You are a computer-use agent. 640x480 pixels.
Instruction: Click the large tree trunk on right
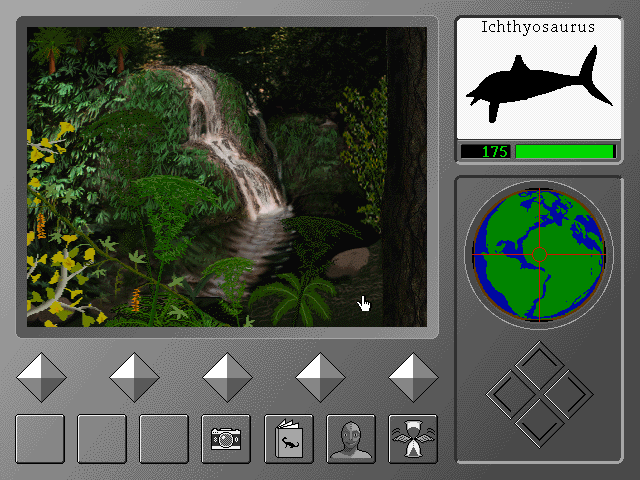point(405,177)
